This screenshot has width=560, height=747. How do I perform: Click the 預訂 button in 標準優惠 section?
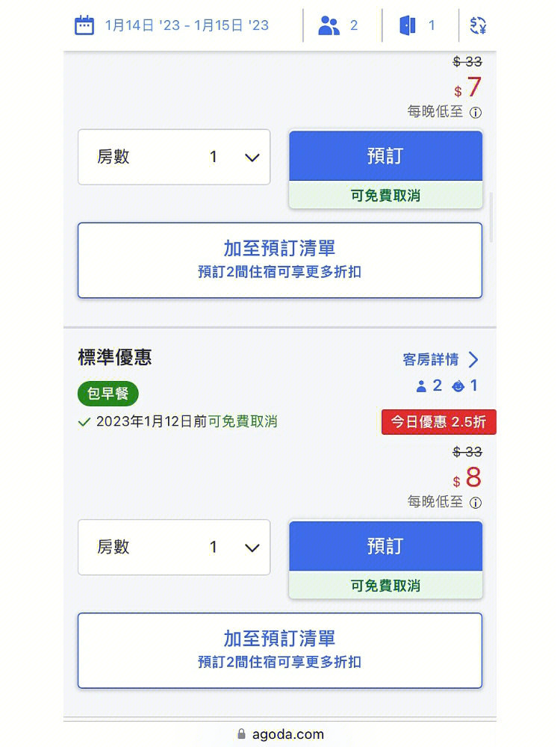click(x=385, y=545)
